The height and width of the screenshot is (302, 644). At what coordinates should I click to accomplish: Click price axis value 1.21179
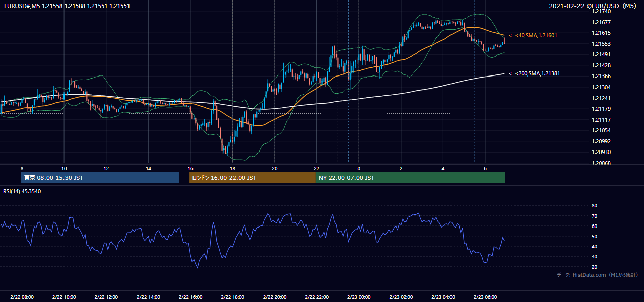click(x=601, y=109)
